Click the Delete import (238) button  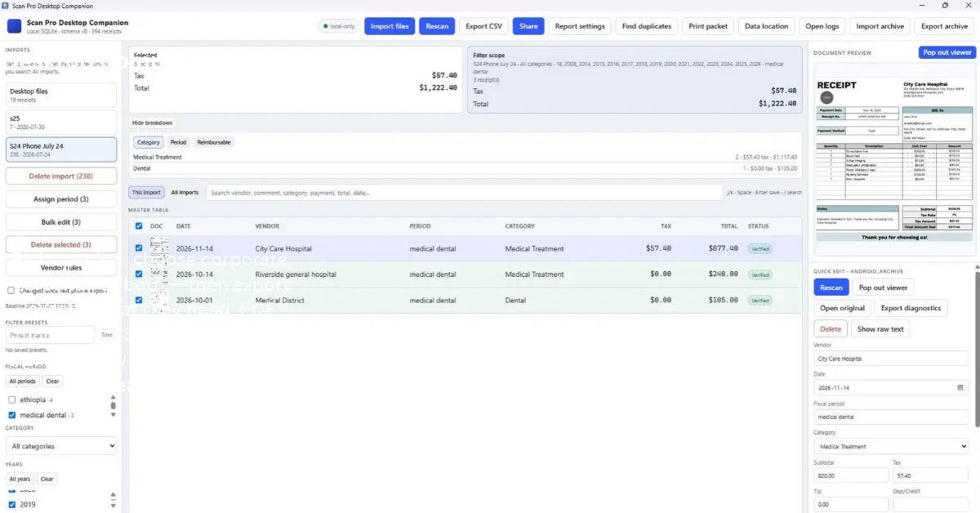(x=61, y=176)
